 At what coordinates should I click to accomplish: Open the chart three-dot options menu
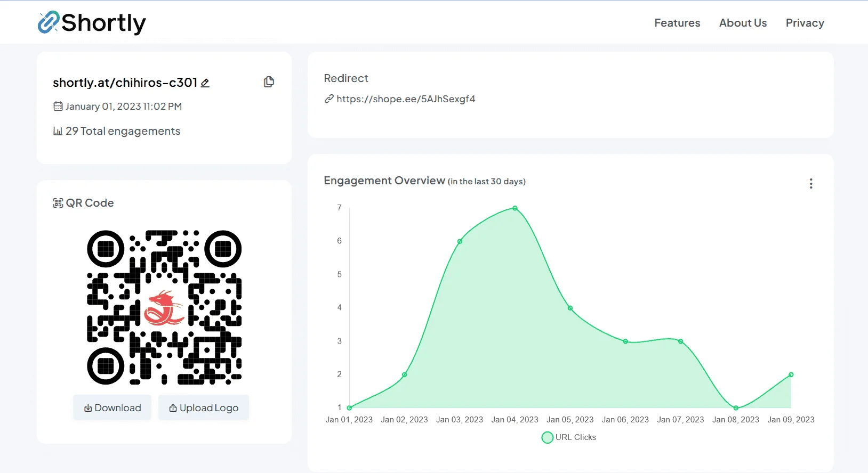(x=811, y=184)
